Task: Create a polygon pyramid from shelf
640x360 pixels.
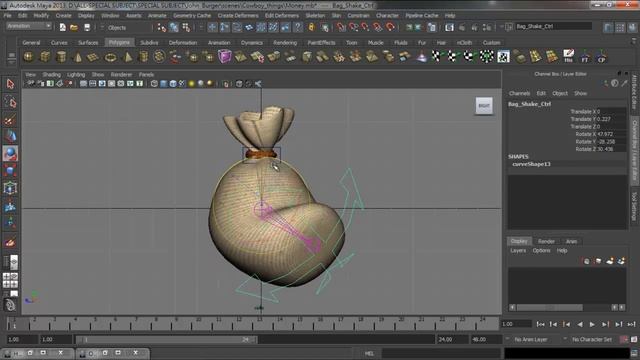Action: (x=127, y=57)
